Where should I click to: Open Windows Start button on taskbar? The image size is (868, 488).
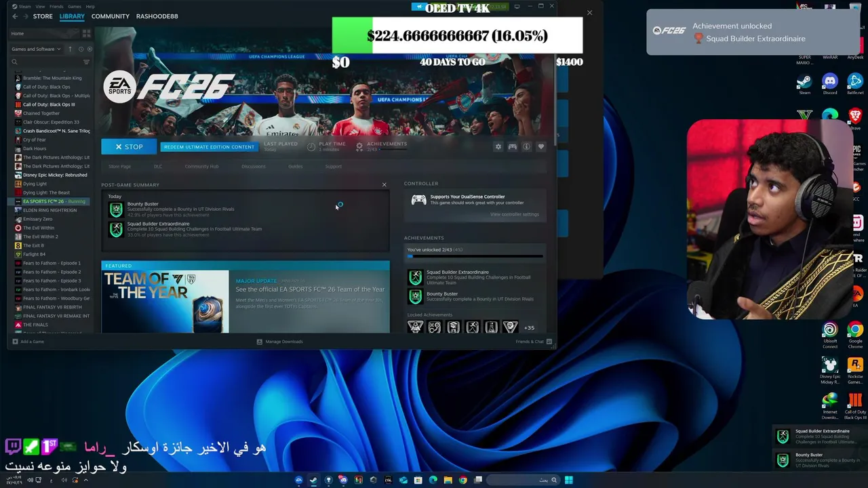pos(569,480)
